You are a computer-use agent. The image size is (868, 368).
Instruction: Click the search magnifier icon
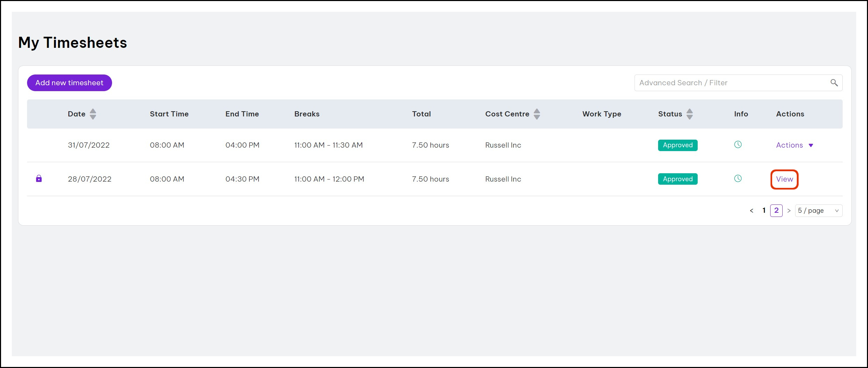coord(834,83)
